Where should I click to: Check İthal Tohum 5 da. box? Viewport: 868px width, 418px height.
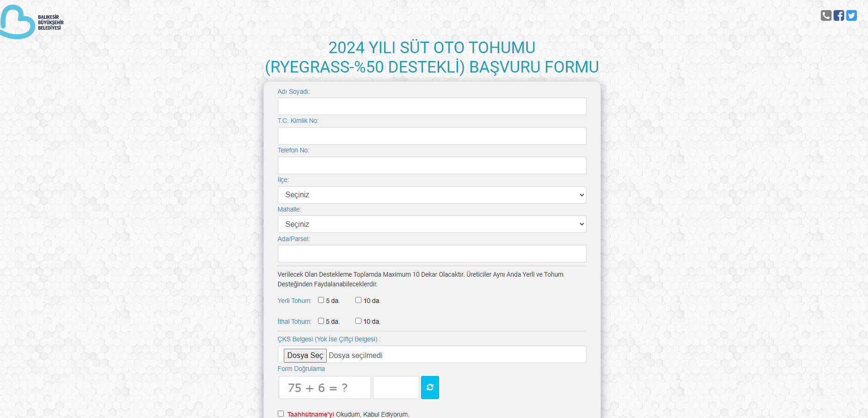[x=321, y=321]
